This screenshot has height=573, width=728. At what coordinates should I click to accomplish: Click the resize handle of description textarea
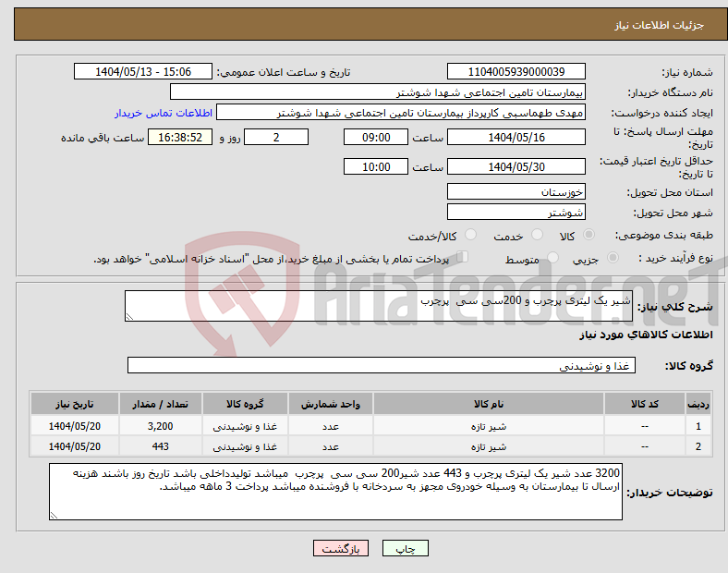point(129,317)
